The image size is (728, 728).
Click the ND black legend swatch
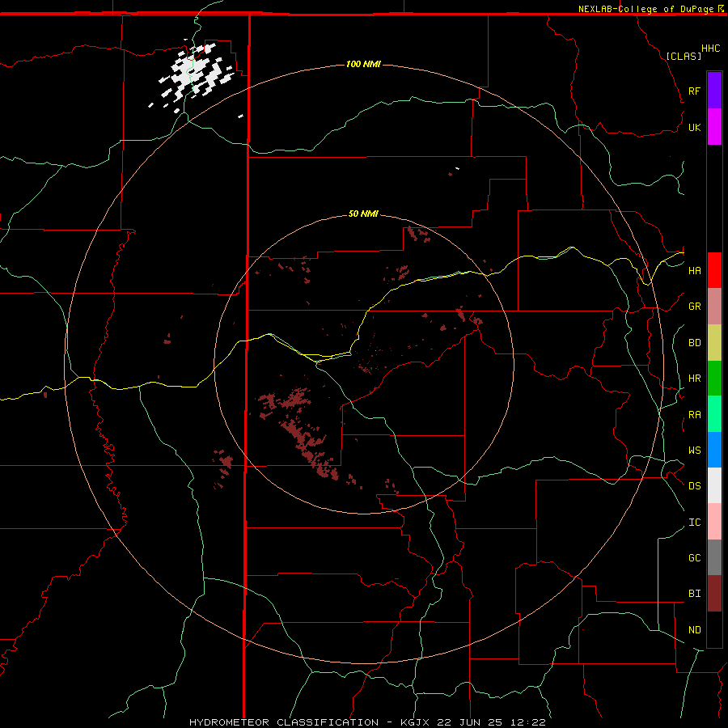[714, 629]
